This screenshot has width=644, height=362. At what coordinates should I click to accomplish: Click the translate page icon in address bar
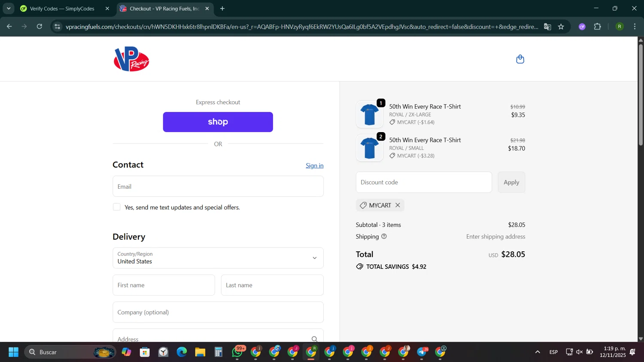(547, 27)
